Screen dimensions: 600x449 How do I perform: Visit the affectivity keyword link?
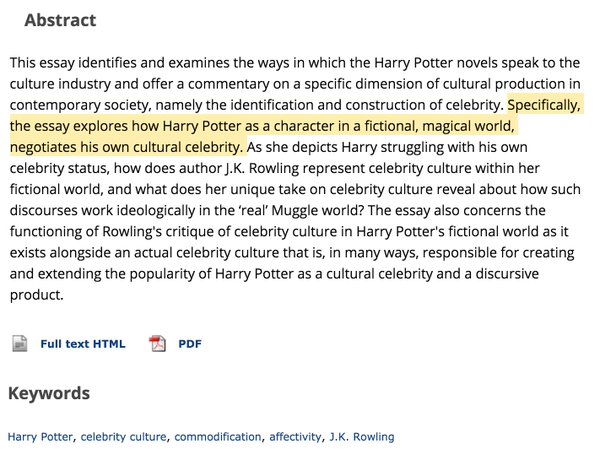pos(295,437)
